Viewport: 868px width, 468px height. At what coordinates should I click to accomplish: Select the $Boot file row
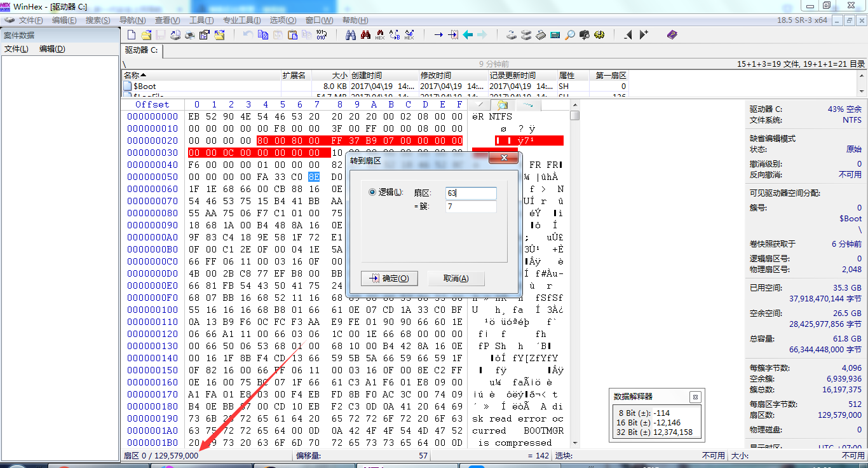point(375,86)
